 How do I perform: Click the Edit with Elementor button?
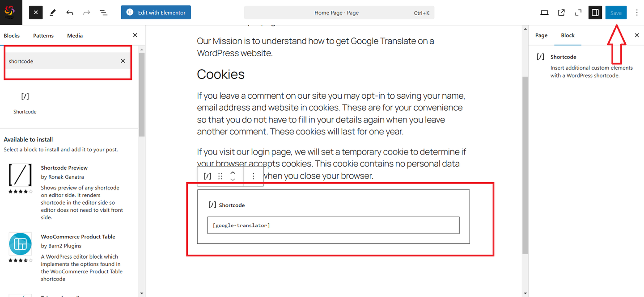click(x=156, y=12)
